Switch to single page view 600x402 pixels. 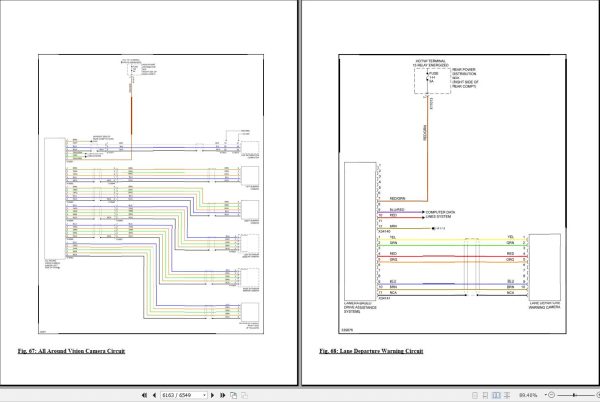coord(475,395)
